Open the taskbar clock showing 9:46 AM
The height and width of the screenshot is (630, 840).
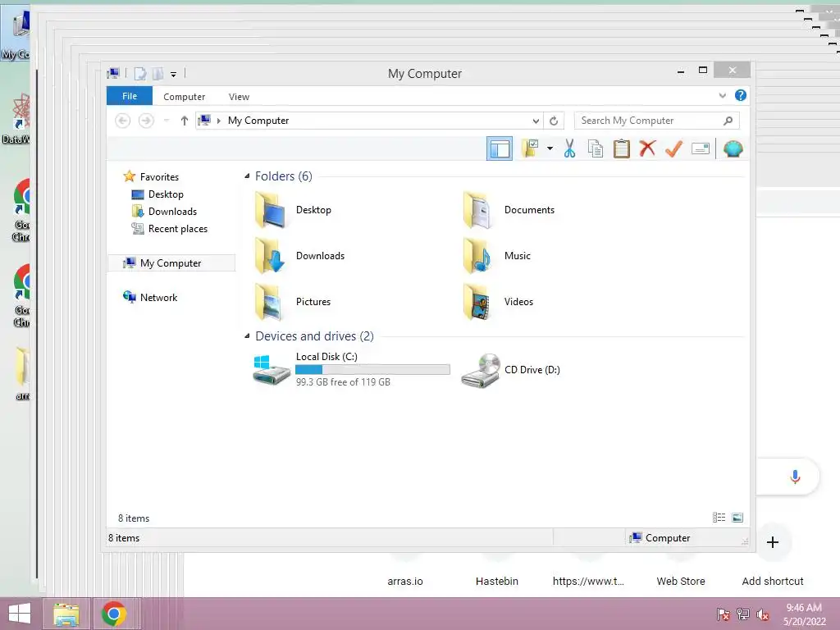click(x=804, y=614)
